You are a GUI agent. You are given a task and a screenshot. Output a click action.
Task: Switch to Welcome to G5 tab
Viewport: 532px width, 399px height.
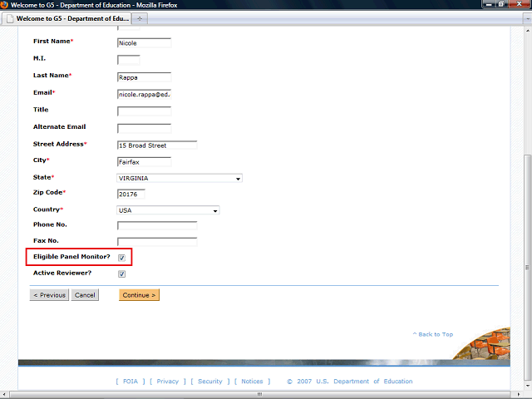(66, 18)
